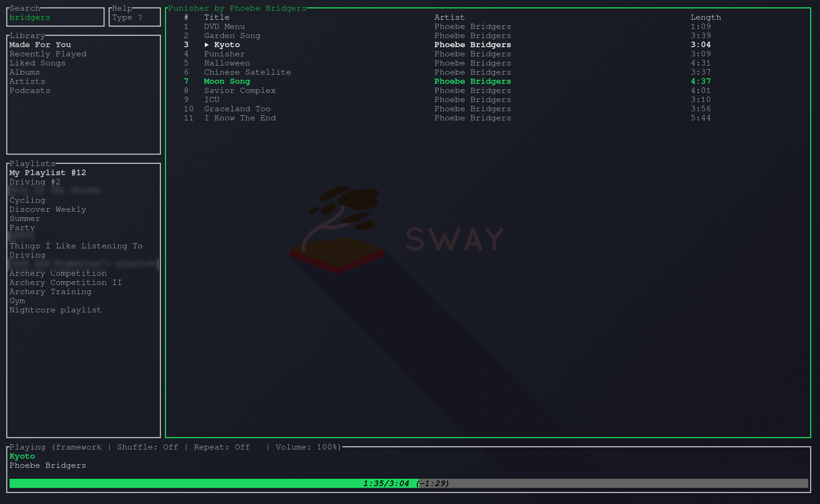The width and height of the screenshot is (820, 504).
Task: Select track 'Punisher' in the track list
Action: [x=225, y=54]
